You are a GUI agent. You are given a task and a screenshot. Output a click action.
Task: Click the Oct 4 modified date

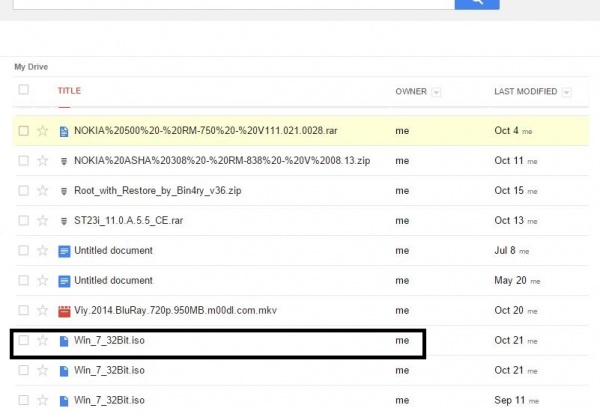pyautogui.click(x=506, y=131)
